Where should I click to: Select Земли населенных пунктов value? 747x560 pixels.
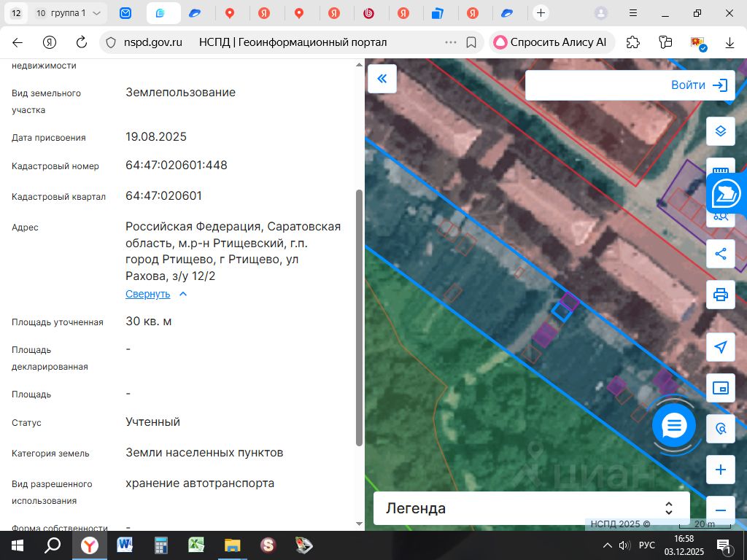[204, 452]
